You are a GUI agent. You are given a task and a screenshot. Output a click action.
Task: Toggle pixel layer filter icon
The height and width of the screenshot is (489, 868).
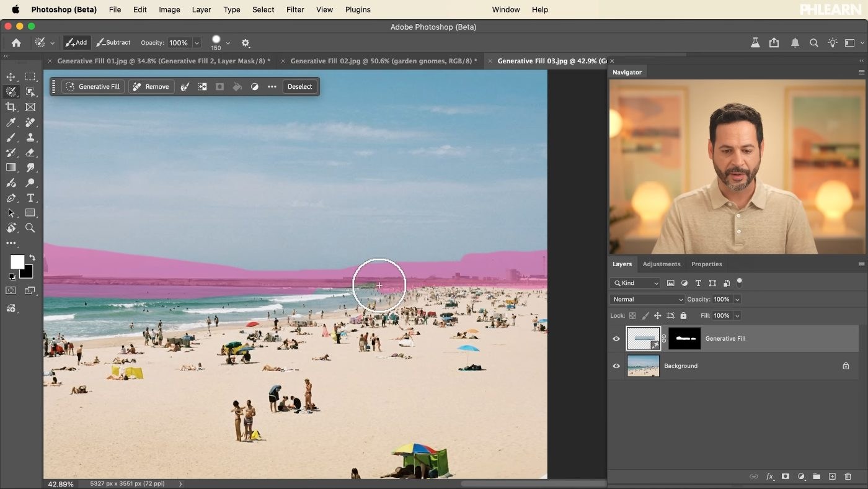(x=670, y=283)
